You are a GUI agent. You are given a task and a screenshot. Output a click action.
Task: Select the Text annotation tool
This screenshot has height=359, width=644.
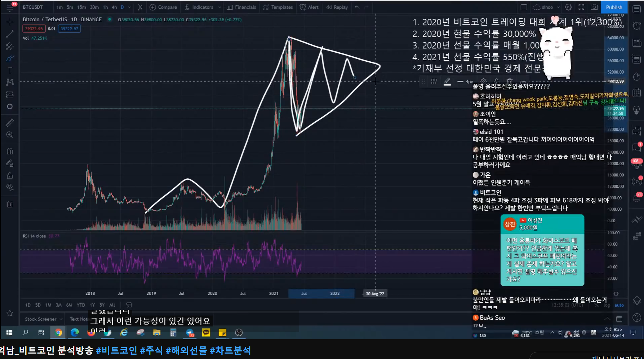10,70
